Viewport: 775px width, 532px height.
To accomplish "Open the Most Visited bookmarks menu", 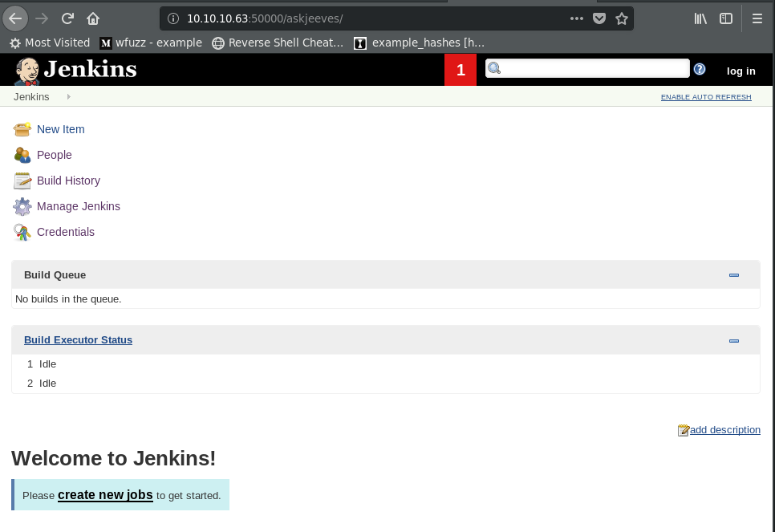I will pyautogui.click(x=50, y=43).
